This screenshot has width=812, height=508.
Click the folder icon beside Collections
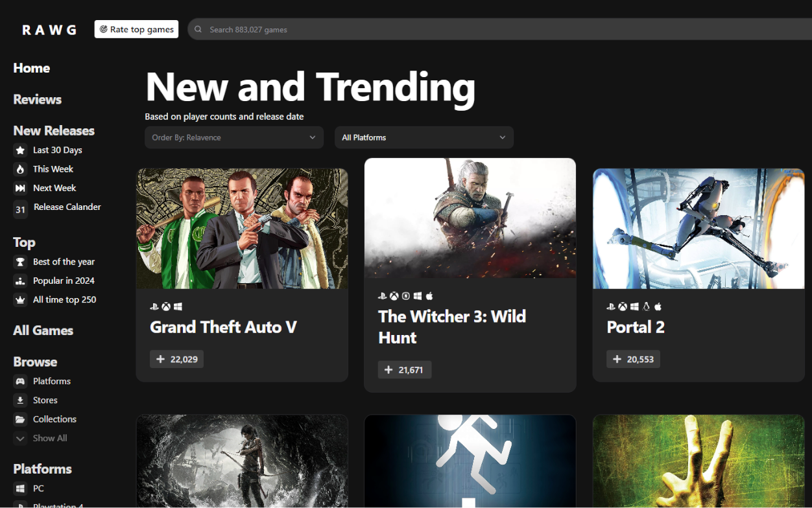20,419
